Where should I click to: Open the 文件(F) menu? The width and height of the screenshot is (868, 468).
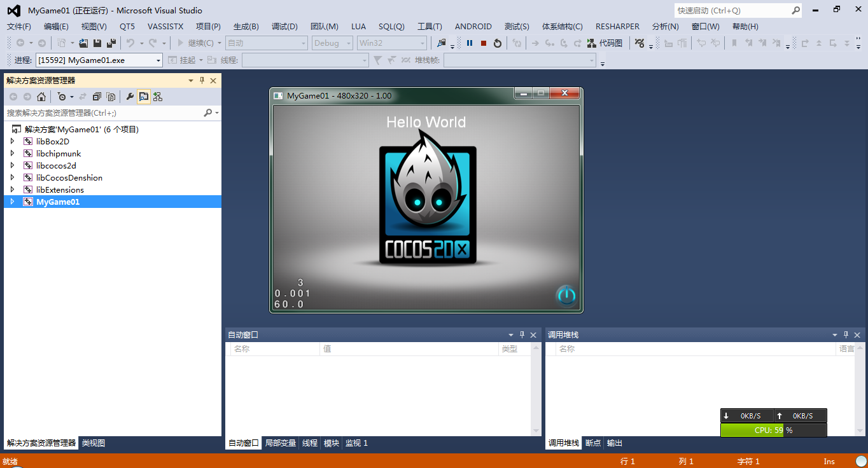pos(19,27)
